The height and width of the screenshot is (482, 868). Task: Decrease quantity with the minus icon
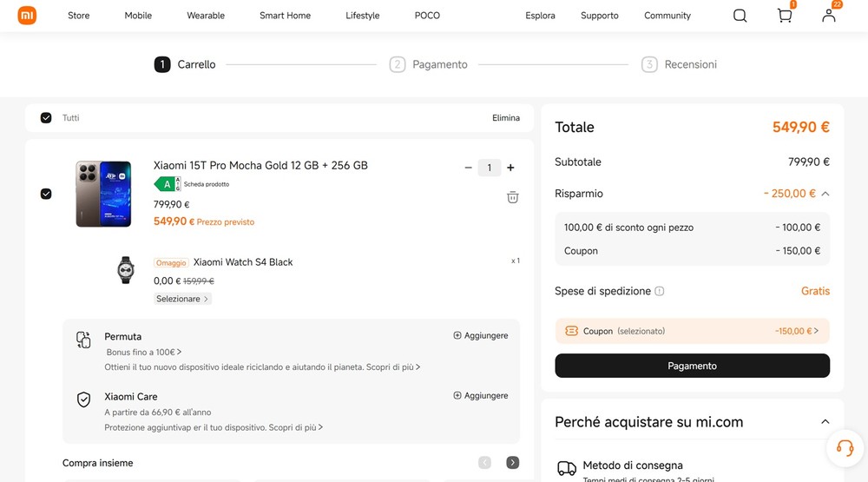click(469, 168)
